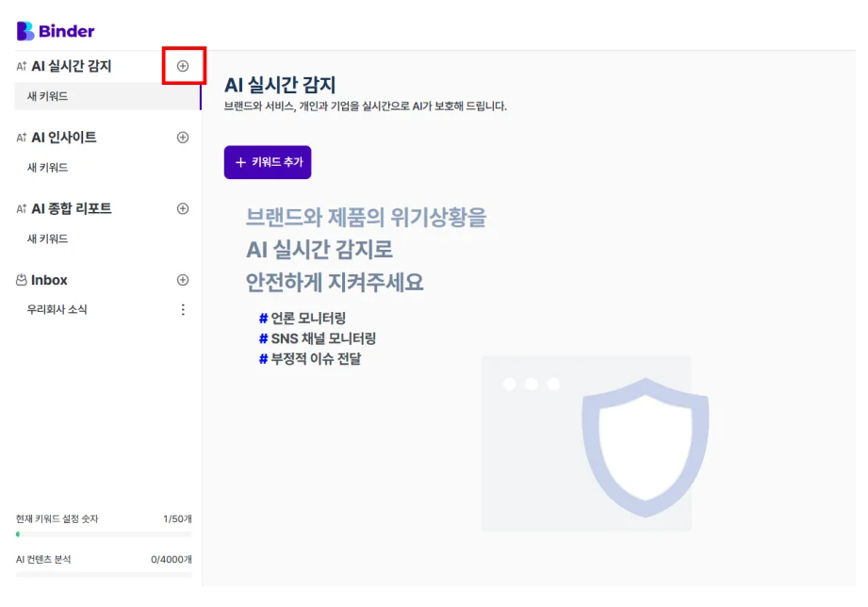Click the # 언론 모니터링 hashtag

click(x=303, y=318)
